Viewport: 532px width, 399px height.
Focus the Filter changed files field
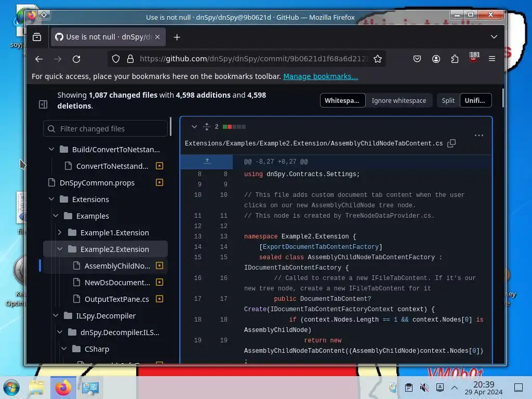pos(105,129)
